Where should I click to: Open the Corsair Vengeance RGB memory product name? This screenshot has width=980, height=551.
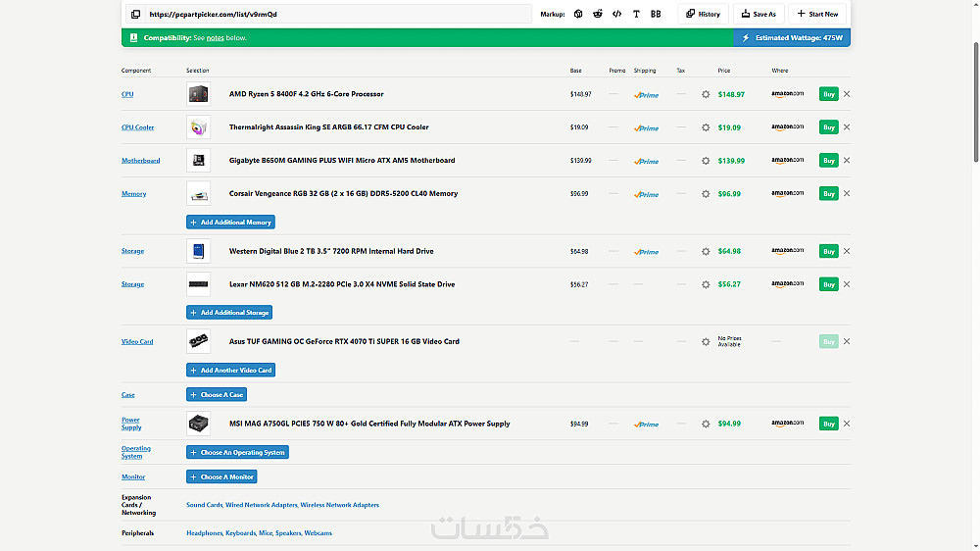(343, 193)
